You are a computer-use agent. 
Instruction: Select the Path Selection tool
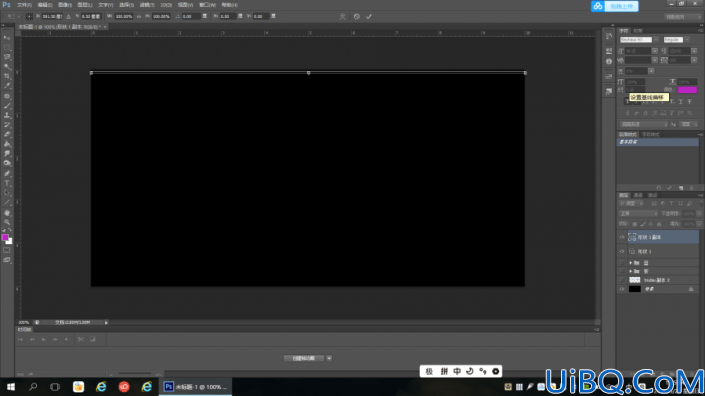click(7, 193)
